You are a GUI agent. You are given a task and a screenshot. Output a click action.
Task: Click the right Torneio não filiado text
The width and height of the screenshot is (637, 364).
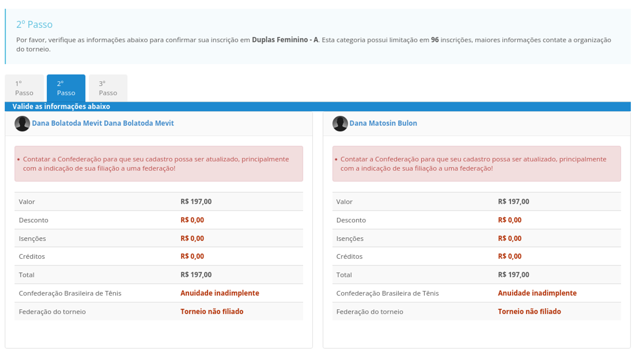[x=529, y=311]
